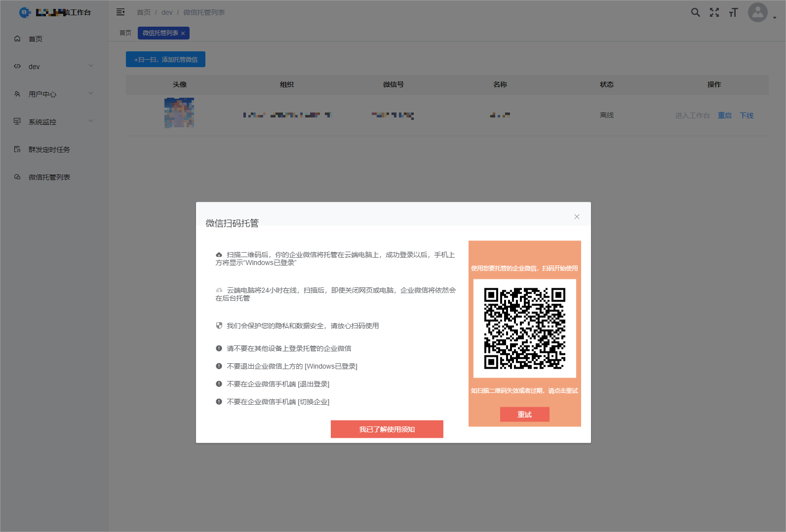Click the 重试 button under QR code
The width and height of the screenshot is (786, 532).
(x=524, y=415)
